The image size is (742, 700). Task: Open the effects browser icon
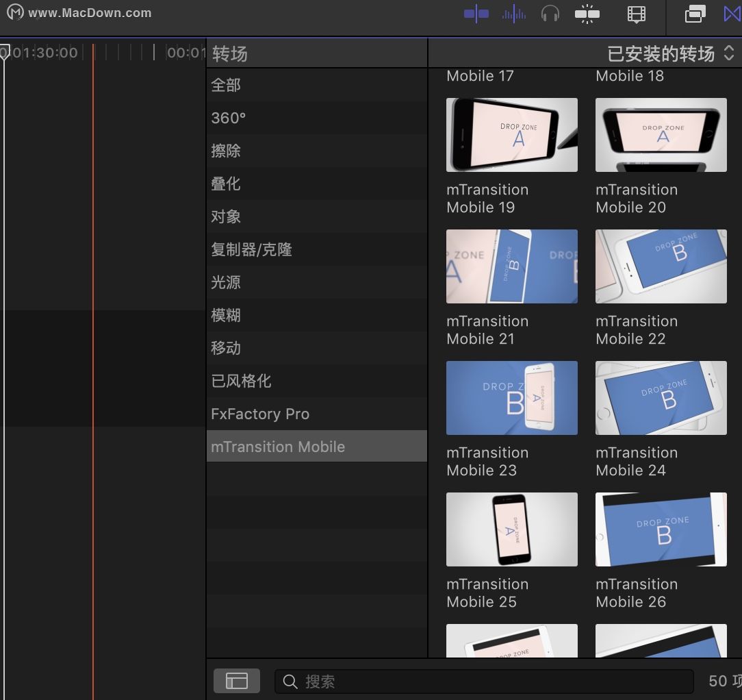(x=695, y=14)
